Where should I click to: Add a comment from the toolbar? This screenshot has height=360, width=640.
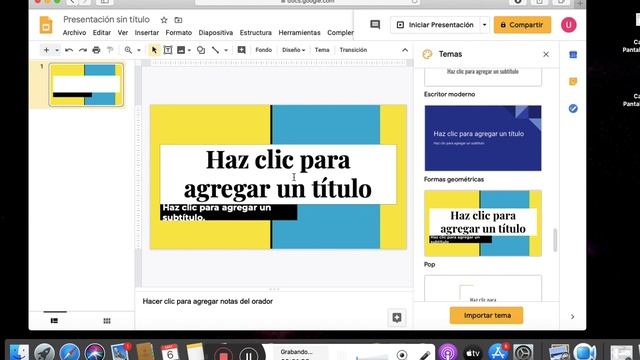tap(241, 50)
